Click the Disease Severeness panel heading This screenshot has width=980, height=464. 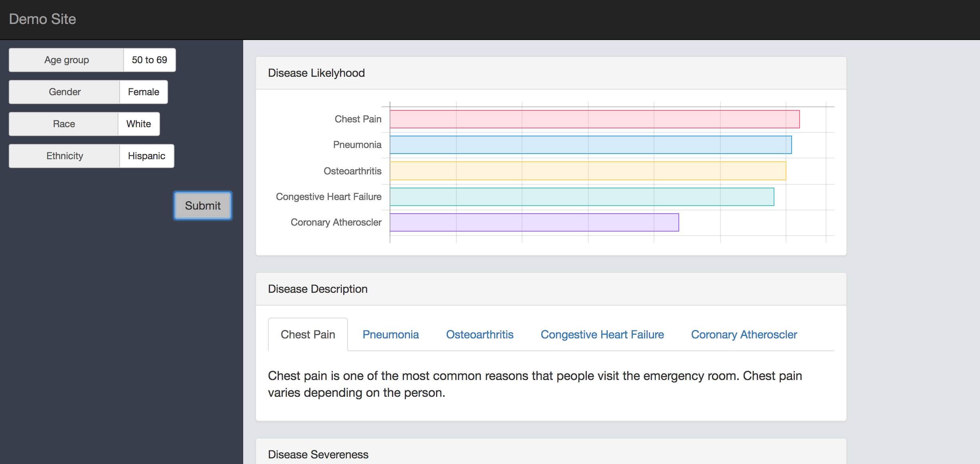318,454
